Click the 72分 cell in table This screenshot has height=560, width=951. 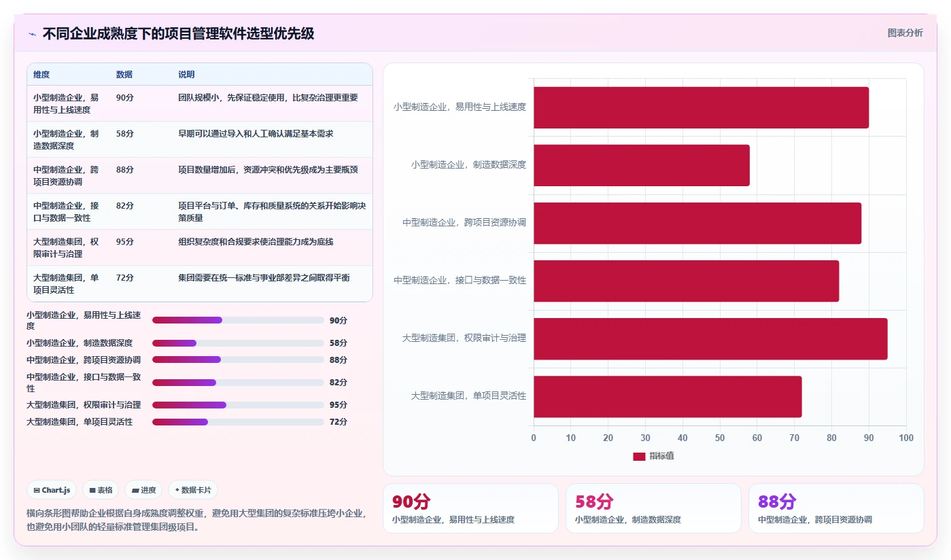click(x=125, y=278)
